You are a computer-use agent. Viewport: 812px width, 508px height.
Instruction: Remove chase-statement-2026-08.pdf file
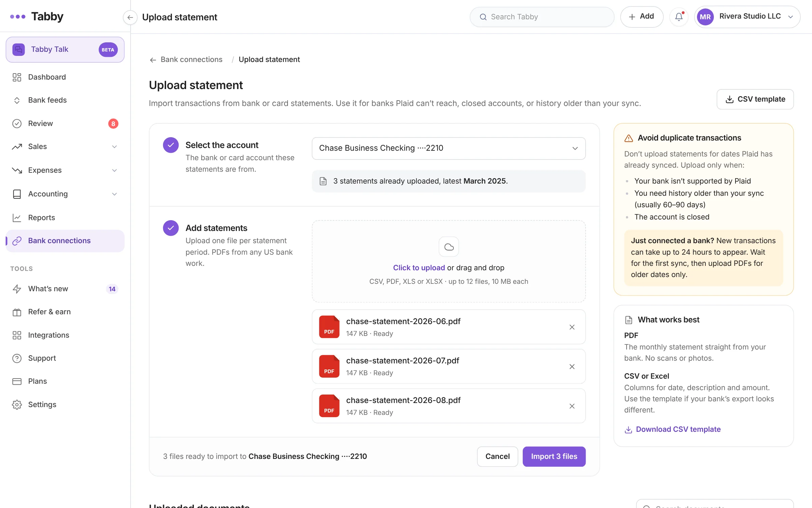click(x=572, y=406)
